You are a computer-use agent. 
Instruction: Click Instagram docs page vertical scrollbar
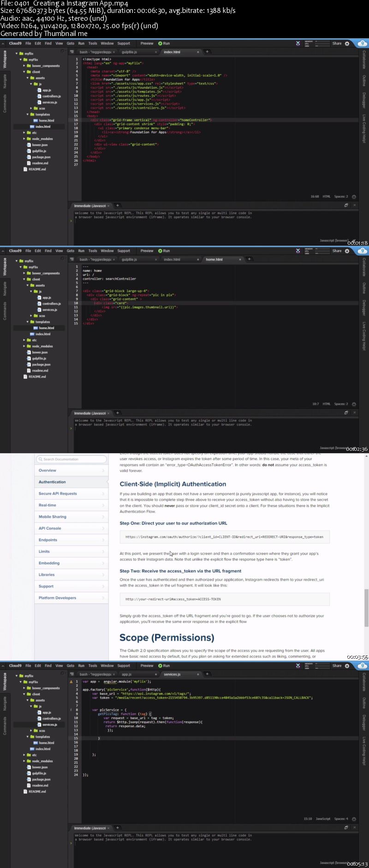tap(367, 608)
